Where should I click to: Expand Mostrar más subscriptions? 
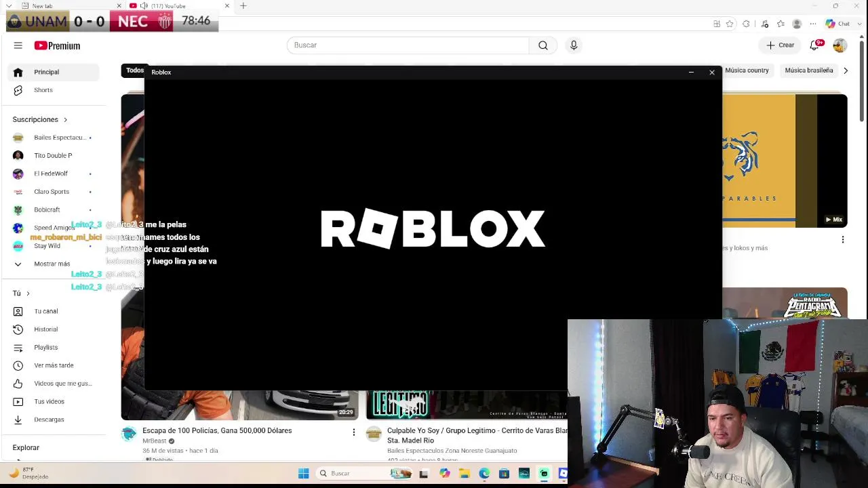[x=51, y=264]
